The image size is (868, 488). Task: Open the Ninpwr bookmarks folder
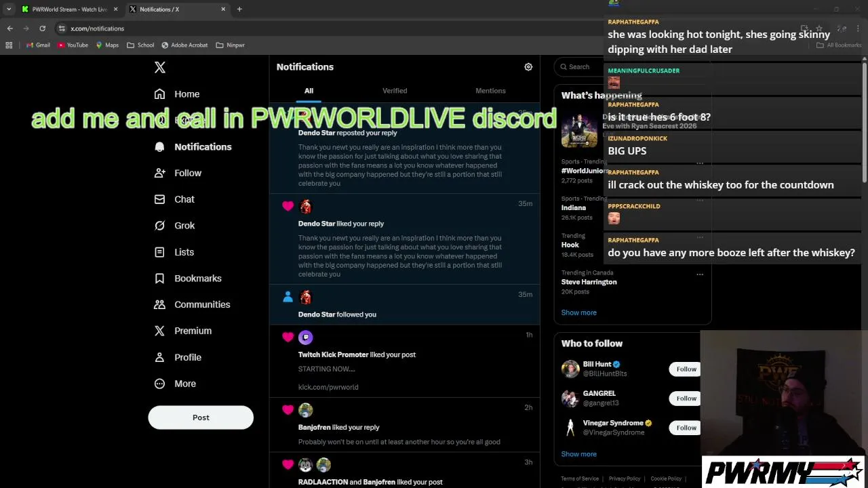point(230,45)
